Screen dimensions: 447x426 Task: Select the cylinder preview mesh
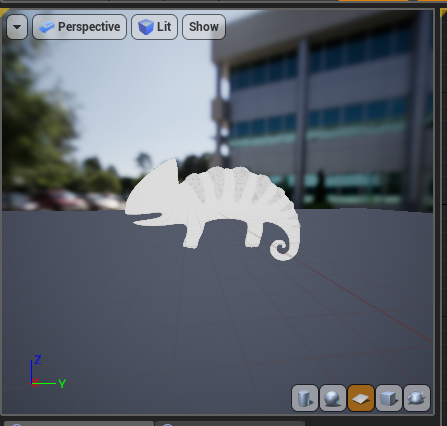tap(305, 398)
